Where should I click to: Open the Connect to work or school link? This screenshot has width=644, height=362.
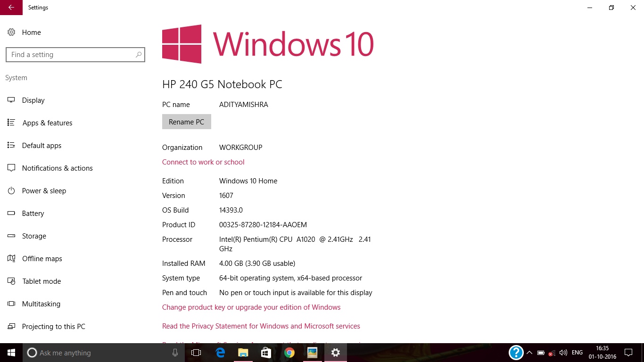203,162
